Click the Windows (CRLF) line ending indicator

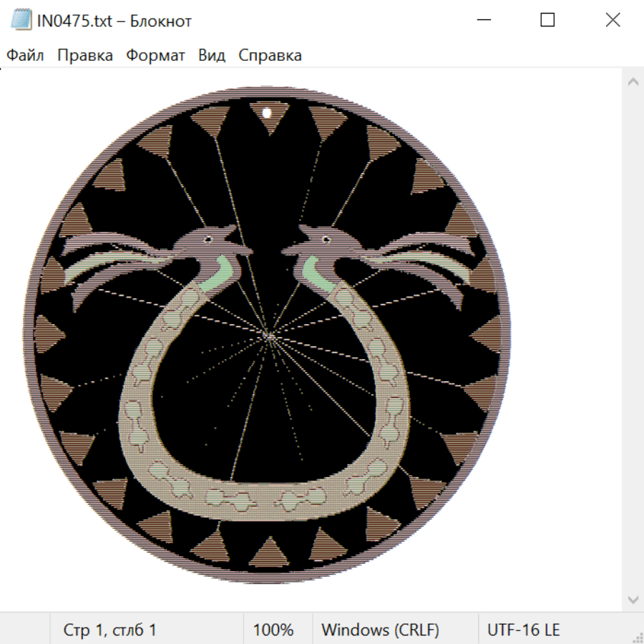pyautogui.click(x=380, y=630)
